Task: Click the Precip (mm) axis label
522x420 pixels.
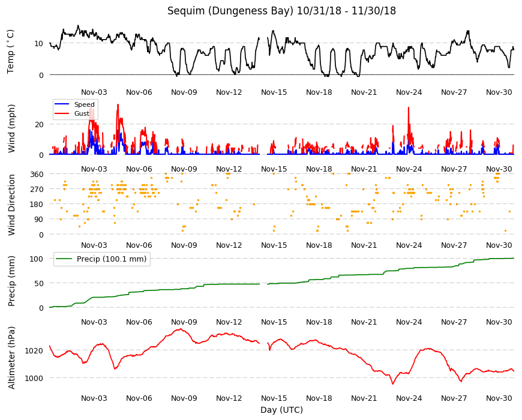Action: (11, 281)
